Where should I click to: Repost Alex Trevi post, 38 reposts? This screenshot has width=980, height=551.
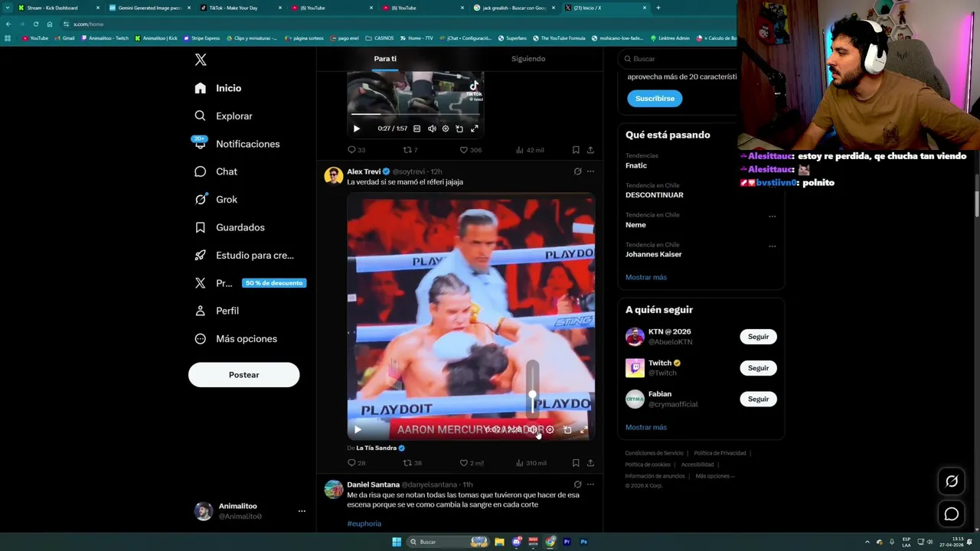click(412, 463)
